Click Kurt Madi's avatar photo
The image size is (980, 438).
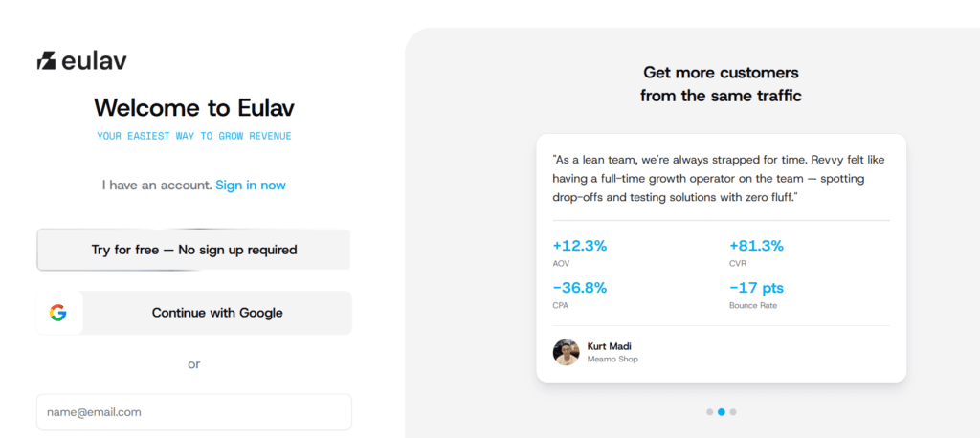(x=566, y=352)
